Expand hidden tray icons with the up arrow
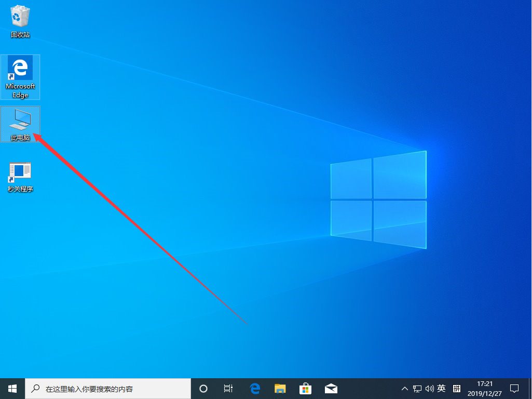 coord(404,388)
